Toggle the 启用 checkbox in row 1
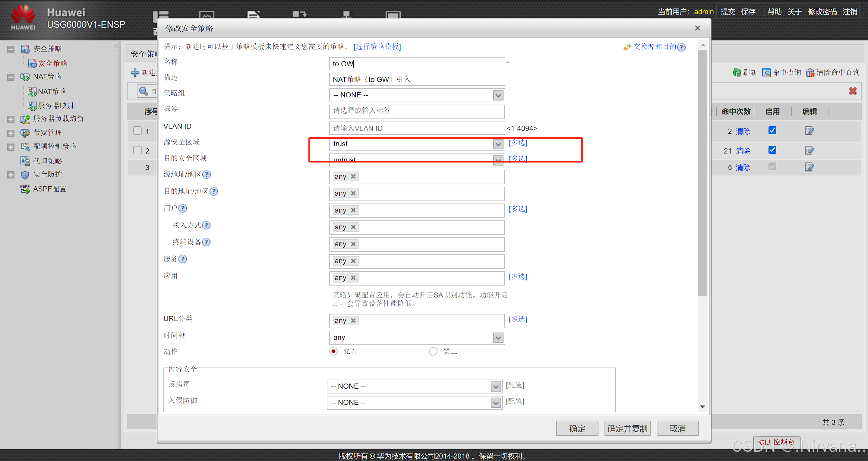 tap(772, 131)
